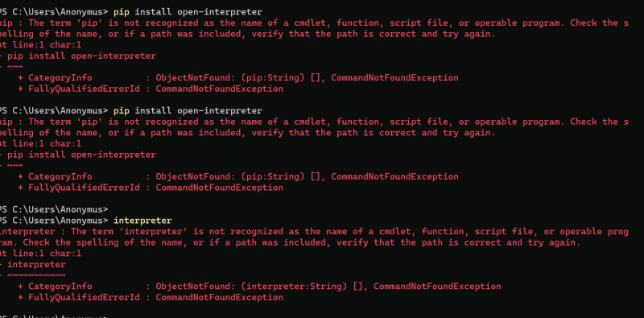
Task: Click 'CommandNotFoundException' after '(interpreter:String) []'
Action: (437, 286)
